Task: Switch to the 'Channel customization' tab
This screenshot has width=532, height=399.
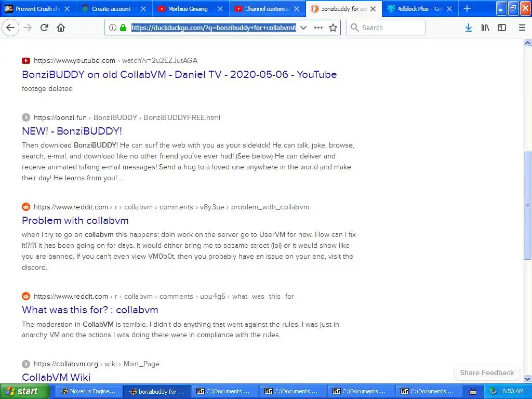Action: (268, 9)
